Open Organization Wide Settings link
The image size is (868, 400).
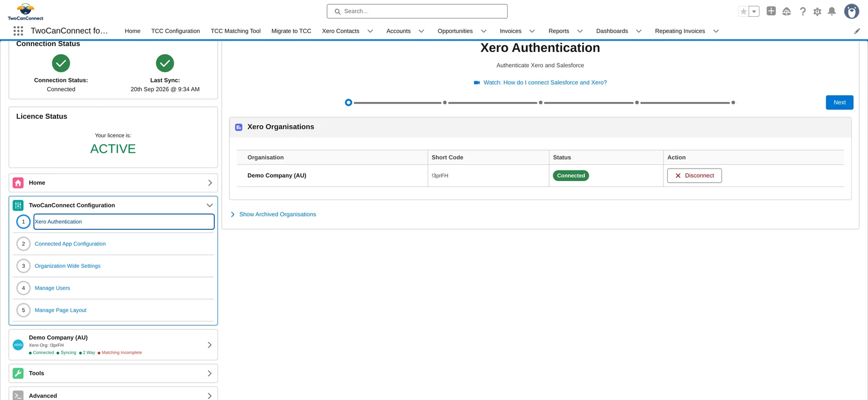(67, 266)
